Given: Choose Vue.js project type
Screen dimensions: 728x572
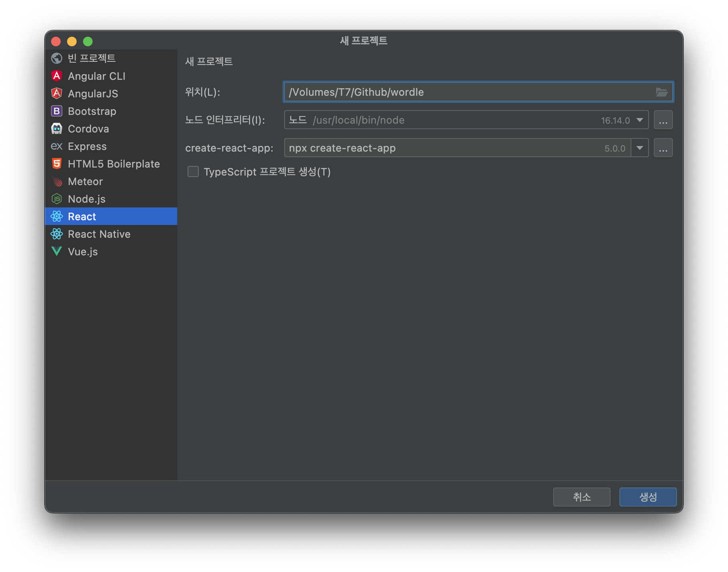Looking at the screenshot, I should click(111, 251).
